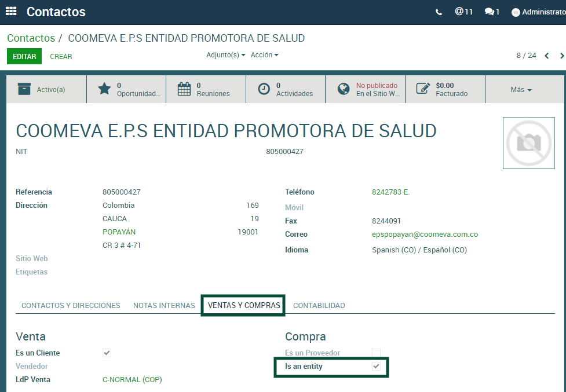Open the @ mentions notifications icon
This screenshot has width=566, height=392.
[463, 12]
